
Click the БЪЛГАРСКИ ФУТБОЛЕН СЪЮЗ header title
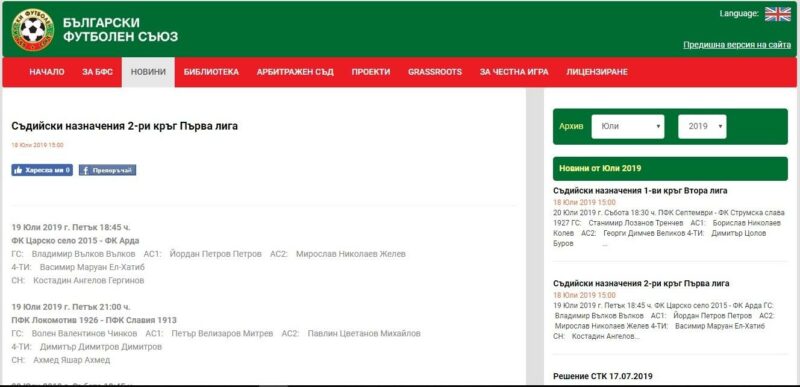(120, 30)
